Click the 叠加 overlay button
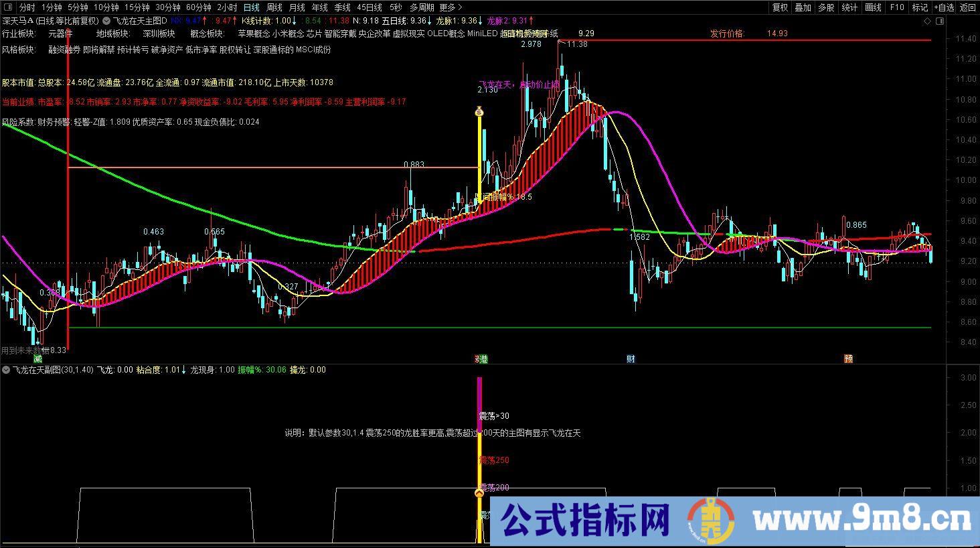This screenshot has width=980, height=548. [803, 7]
